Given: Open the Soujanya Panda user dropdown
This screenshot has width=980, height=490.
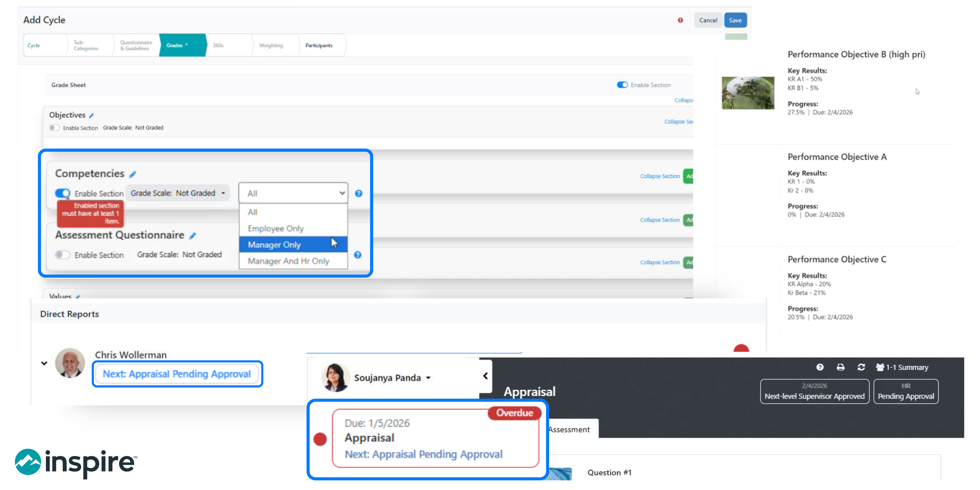Looking at the screenshot, I should pos(393,378).
